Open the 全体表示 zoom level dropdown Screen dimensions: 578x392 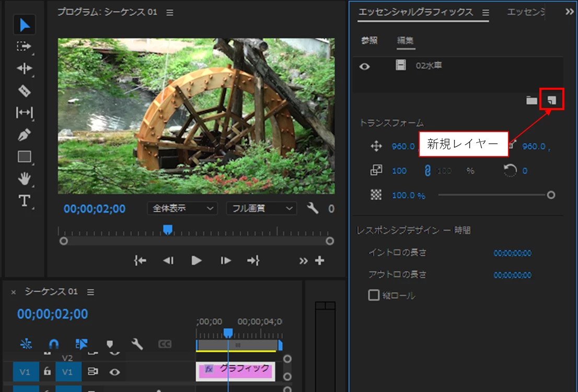(x=182, y=208)
